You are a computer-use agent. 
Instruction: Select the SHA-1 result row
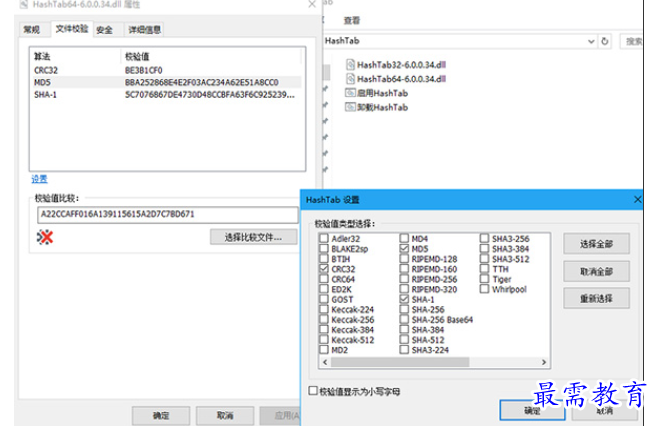coord(167,95)
